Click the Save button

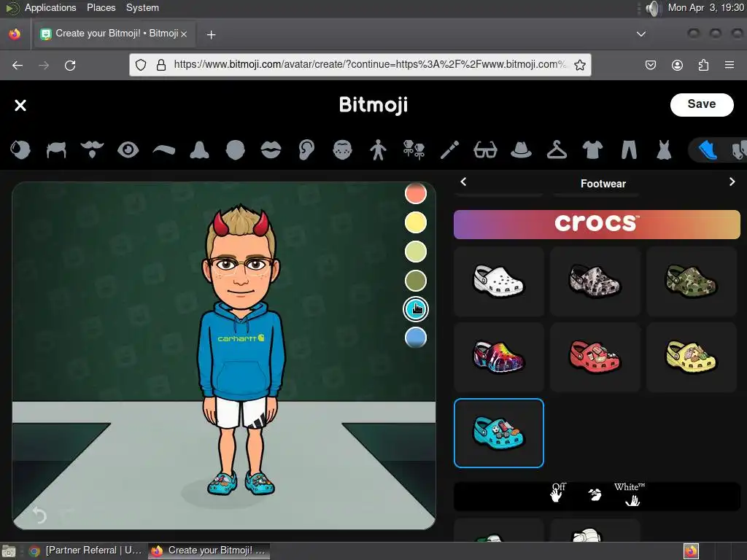tap(701, 104)
